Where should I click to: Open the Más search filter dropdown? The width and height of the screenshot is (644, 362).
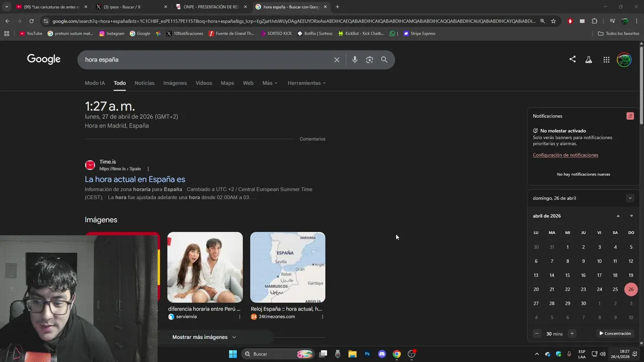click(x=270, y=83)
